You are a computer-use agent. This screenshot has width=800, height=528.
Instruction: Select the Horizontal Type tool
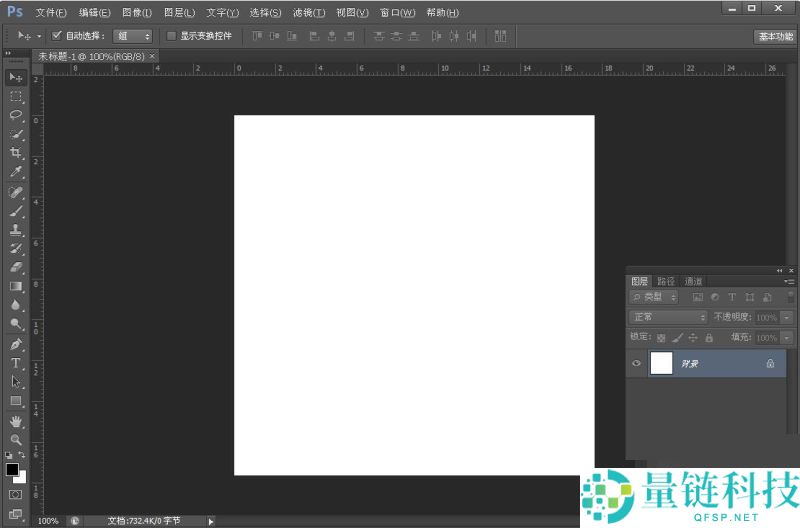tap(16, 363)
